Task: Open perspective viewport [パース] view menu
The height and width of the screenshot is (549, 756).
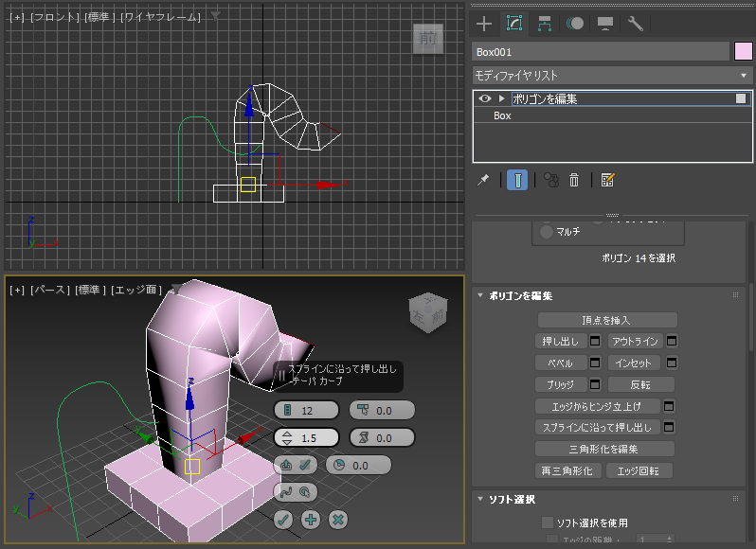Action: pyautogui.click(x=50, y=290)
